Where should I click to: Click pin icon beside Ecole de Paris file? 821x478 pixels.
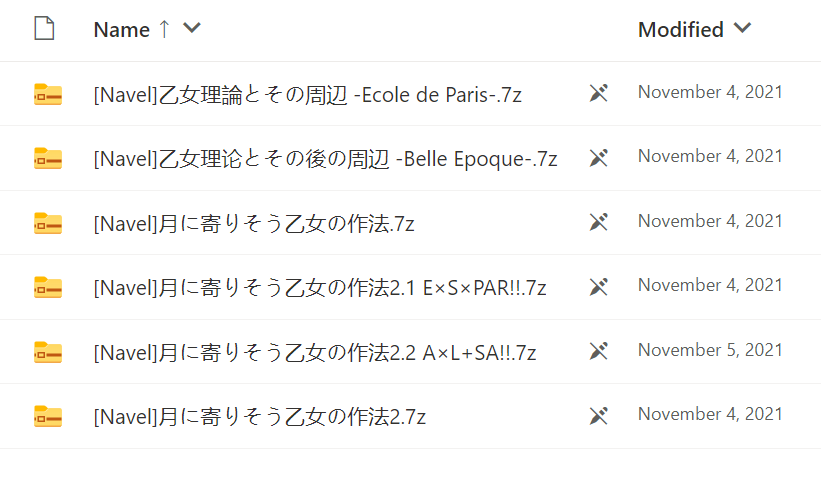598,94
